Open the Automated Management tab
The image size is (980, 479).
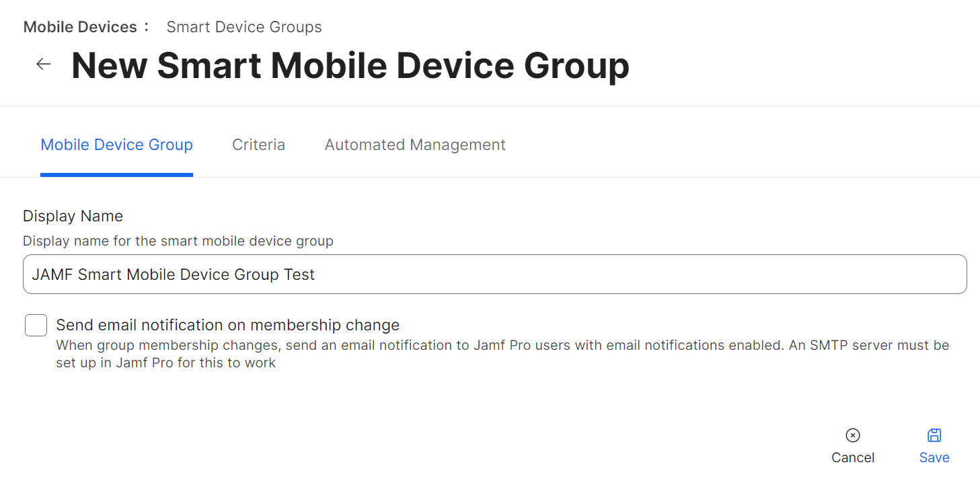415,145
